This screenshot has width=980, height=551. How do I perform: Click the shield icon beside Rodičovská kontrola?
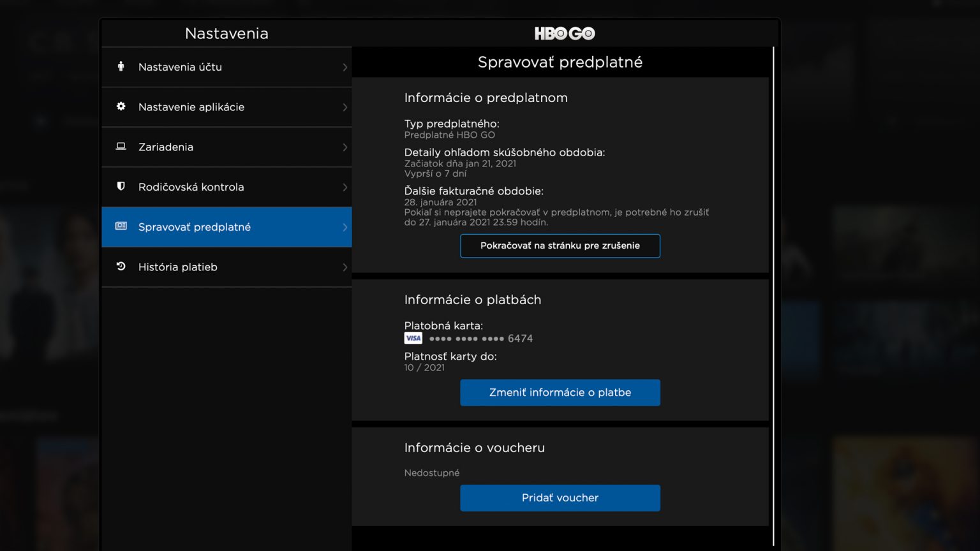tap(121, 186)
